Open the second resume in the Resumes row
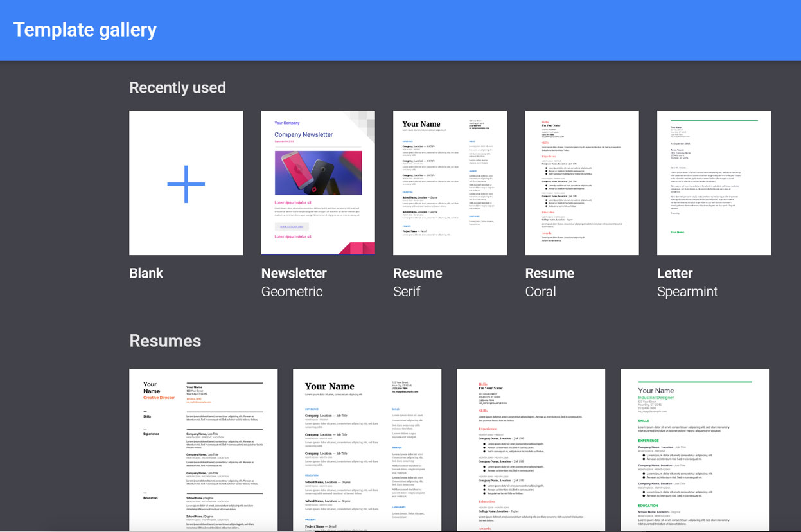Screen dimensions: 801x532 [x=367, y=450]
